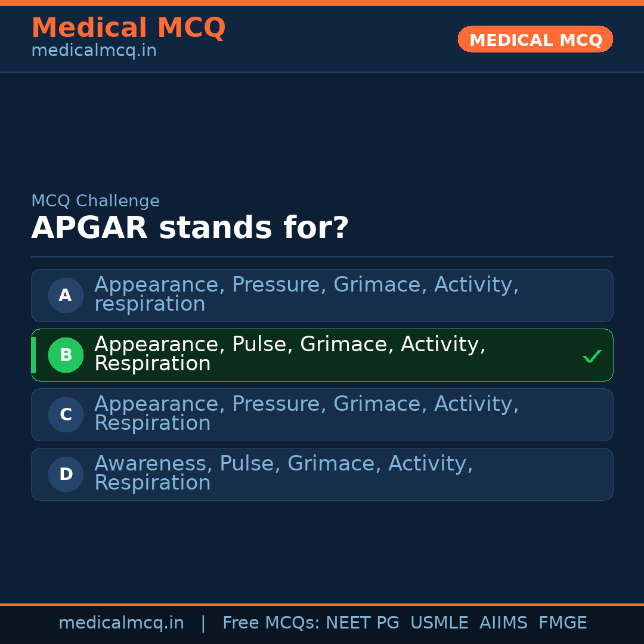Choose option C answer text
The width and height of the screenshot is (644, 644).
(306, 413)
